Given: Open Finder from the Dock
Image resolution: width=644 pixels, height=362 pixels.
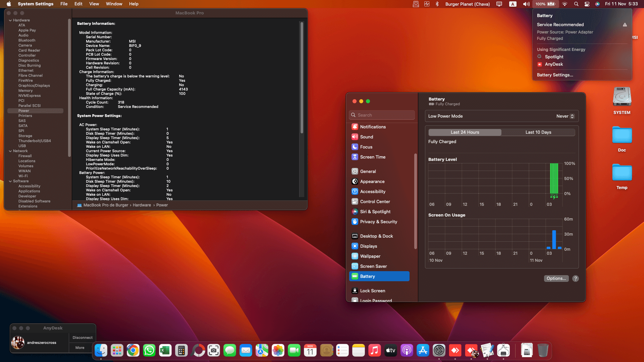Looking at the screenshot, I should click(101, 351).
